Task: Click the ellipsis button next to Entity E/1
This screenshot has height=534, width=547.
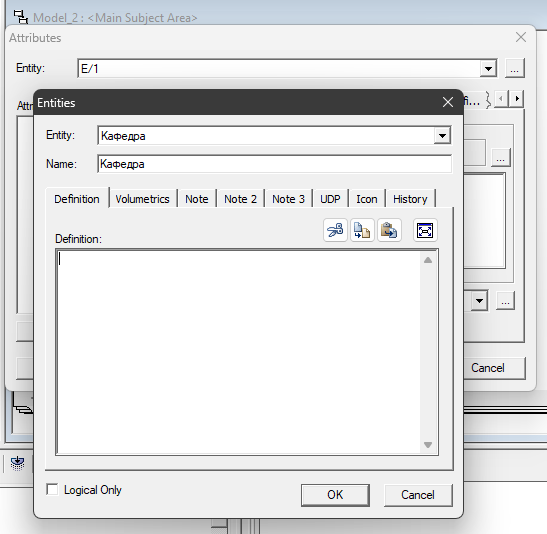Action: coord(515,68)
